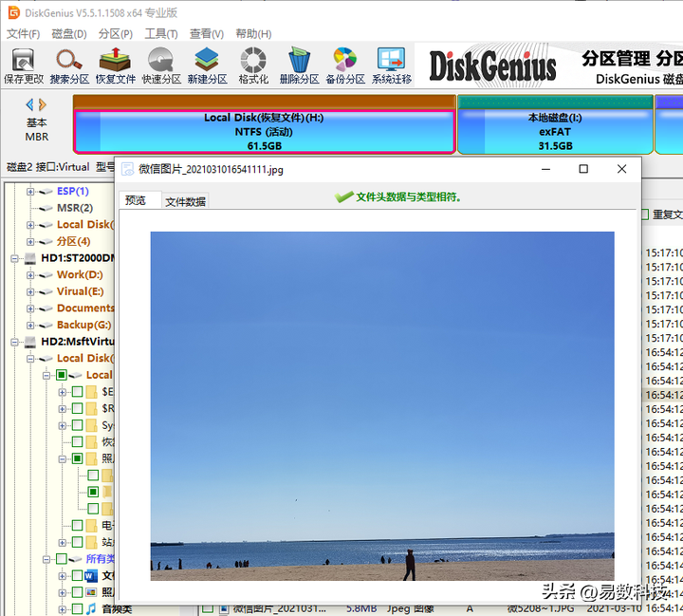Click the drive icon next to Work(D:)
This screenshot has height=616, width=683.
[46, 275]
